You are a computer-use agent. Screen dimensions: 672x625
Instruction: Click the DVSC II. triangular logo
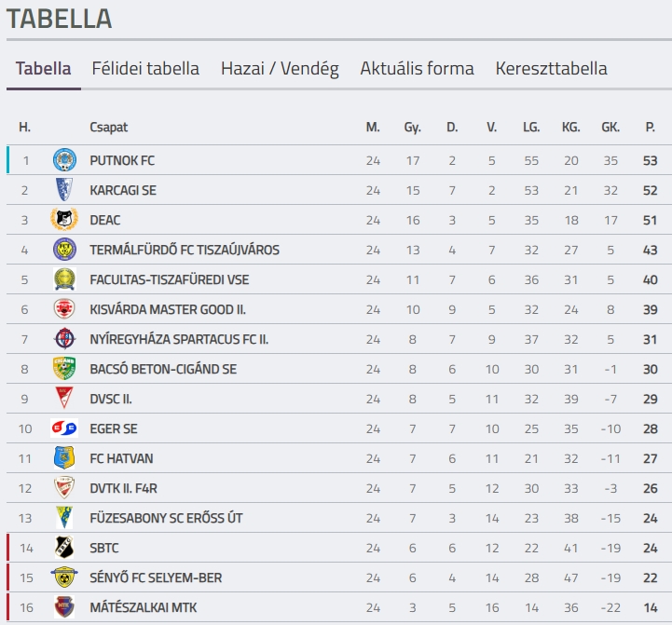tap(64, 398)
